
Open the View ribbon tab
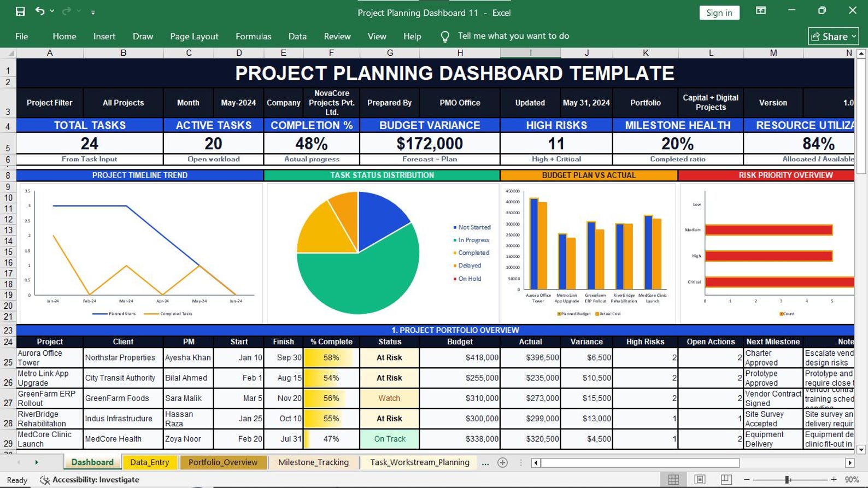377,36
